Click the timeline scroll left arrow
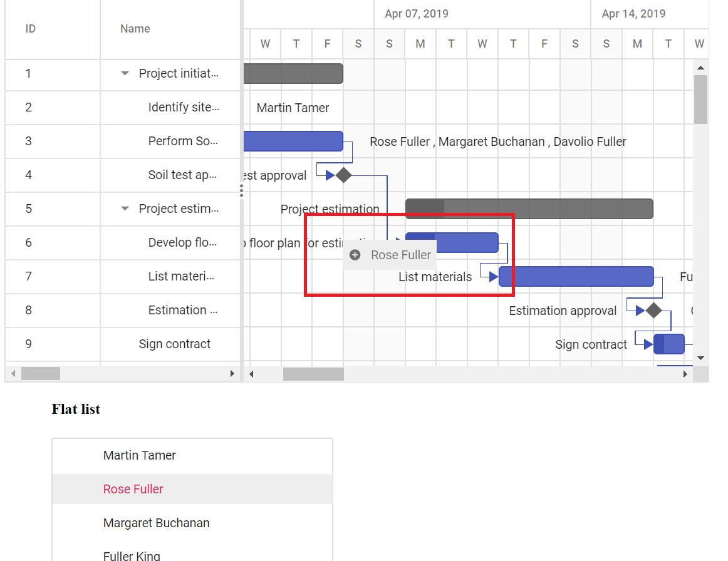 251,374
